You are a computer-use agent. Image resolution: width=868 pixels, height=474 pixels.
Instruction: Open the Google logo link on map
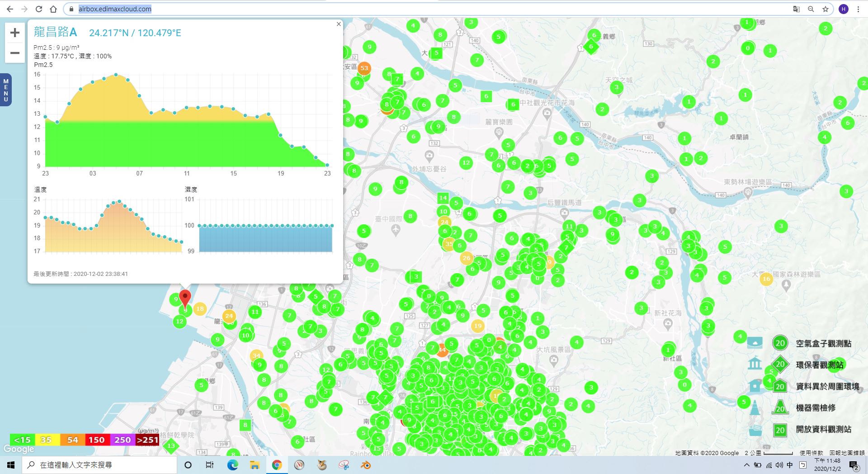coord(19,449)
